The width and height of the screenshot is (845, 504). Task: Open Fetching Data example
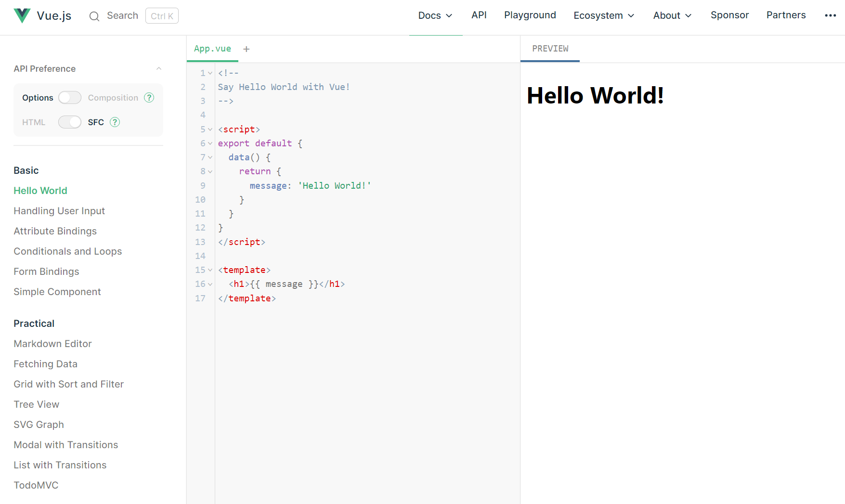click(x=45, y=364)
